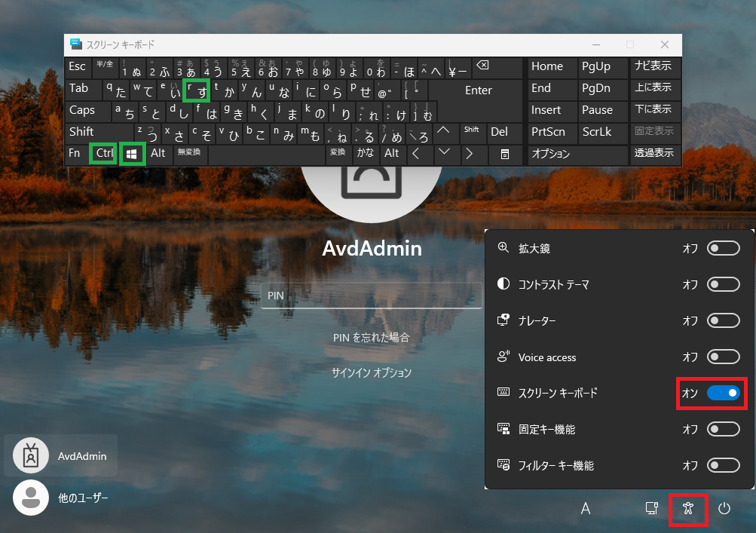Turn off the スクリーン キーボード switch
Viewport: 756px width, 533px height.
(724, 393)
